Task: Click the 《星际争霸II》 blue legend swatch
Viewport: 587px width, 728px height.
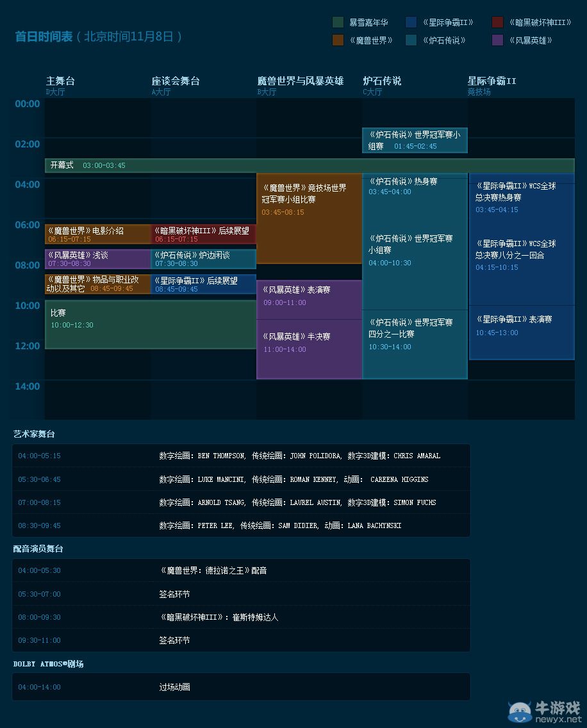Action: (x=411, y=22)
